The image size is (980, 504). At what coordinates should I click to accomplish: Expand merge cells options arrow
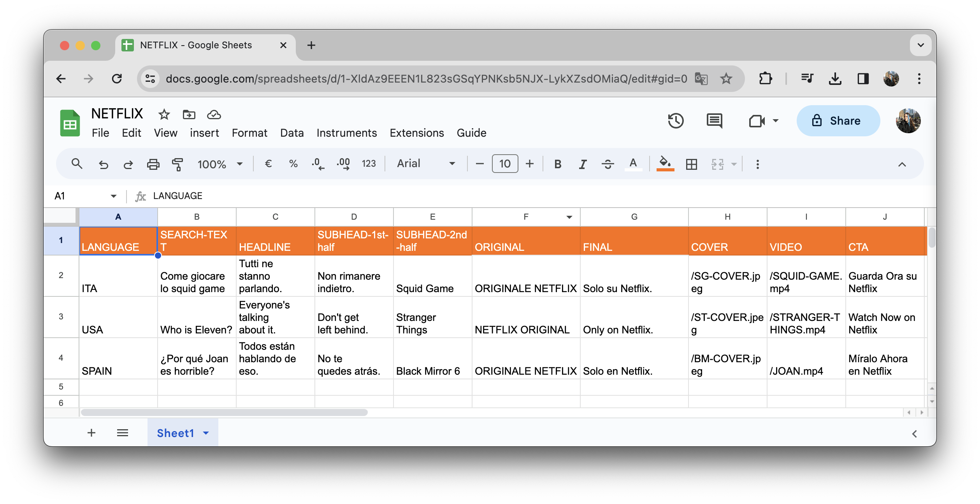(734, 164)
